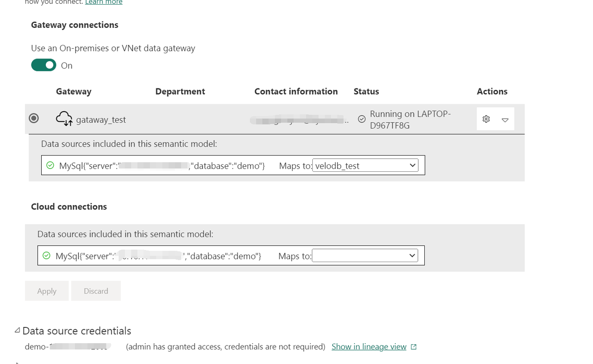
Task: Open Show in lineage view link
Action: 369,347
